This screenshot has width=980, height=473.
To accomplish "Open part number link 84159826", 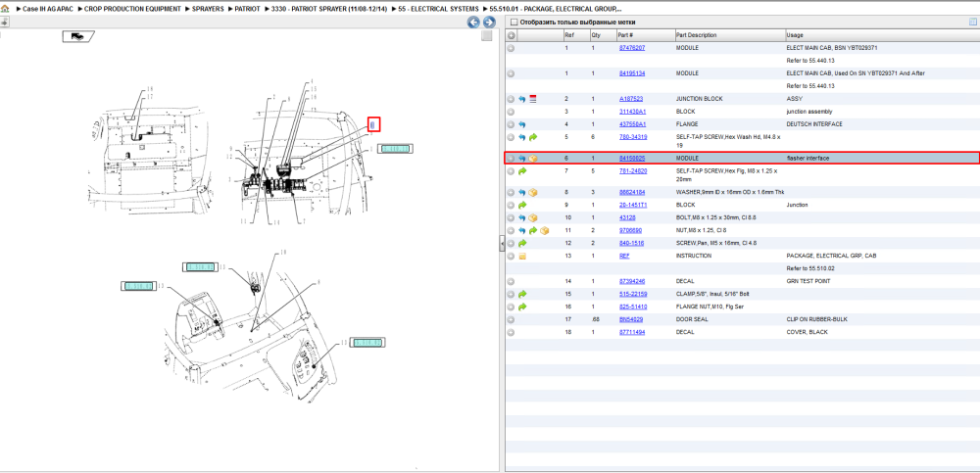I will pyautogui.click(x=632, y=159).
